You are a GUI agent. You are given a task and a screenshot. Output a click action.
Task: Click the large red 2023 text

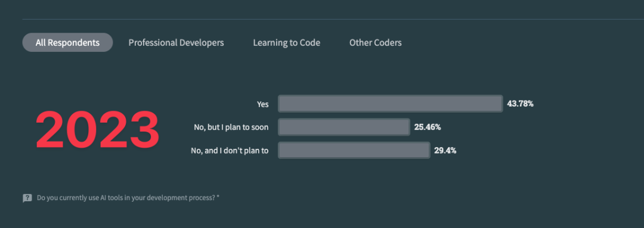tap(97, 130)
